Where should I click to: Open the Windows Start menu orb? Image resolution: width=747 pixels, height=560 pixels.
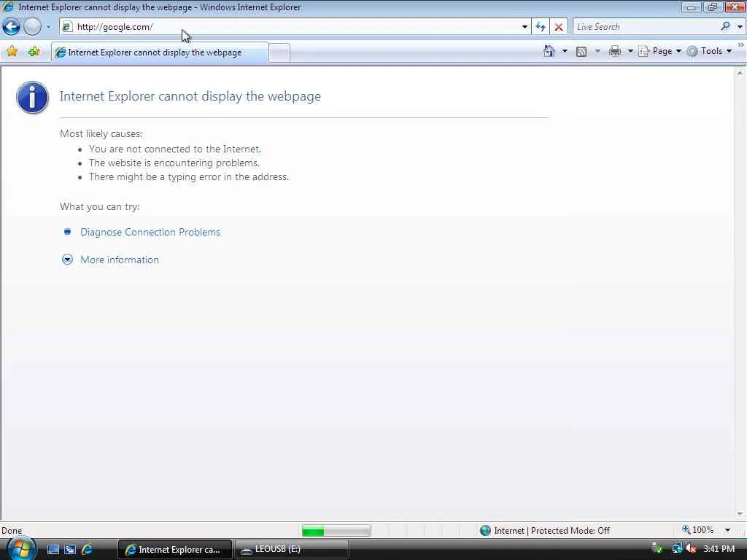(21, 548)
